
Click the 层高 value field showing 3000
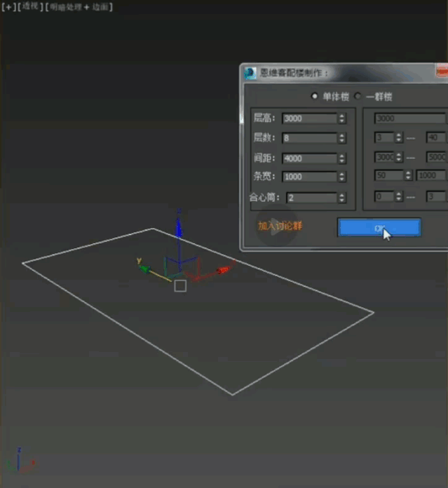click(310, 118)
